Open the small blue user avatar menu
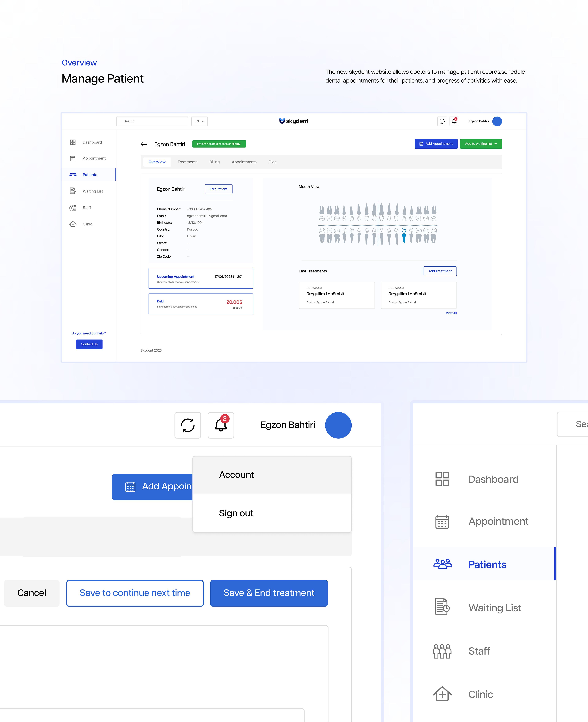Screen dimensions: 588x722 tap(497, 121)
